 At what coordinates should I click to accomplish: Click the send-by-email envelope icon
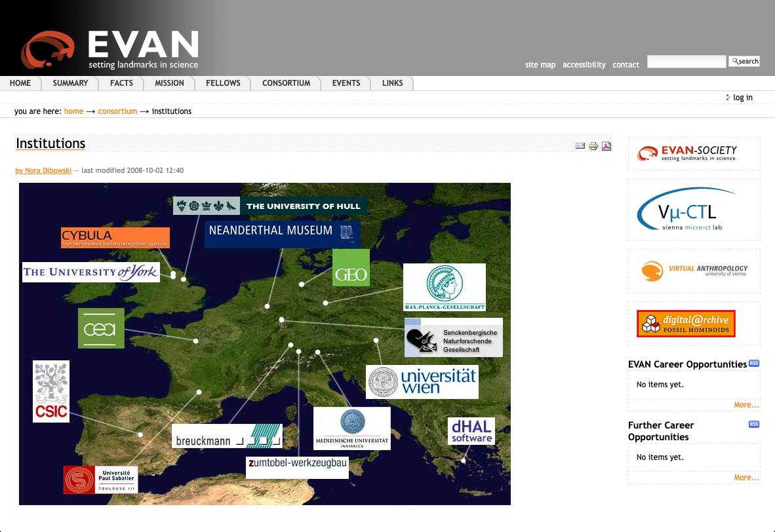[x=580, y=146]
